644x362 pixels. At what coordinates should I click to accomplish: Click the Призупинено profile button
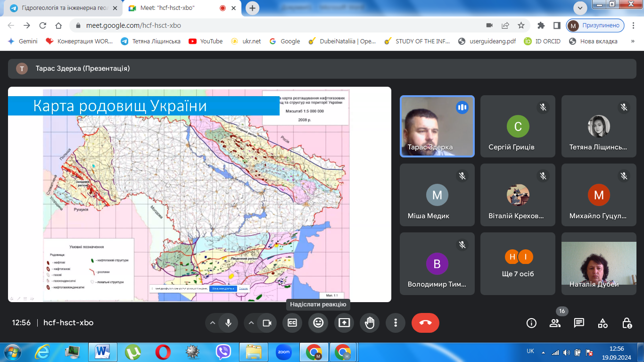click(595, 25)
